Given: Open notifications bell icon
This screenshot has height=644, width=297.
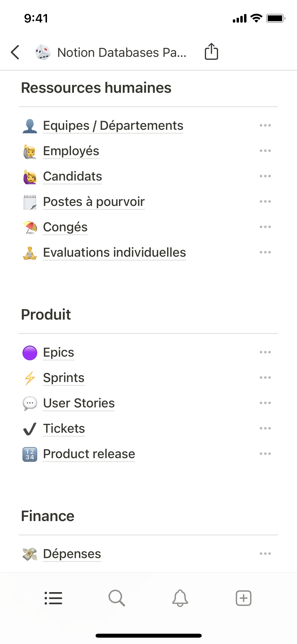Looking at the screenshot, I should (180, 598).
